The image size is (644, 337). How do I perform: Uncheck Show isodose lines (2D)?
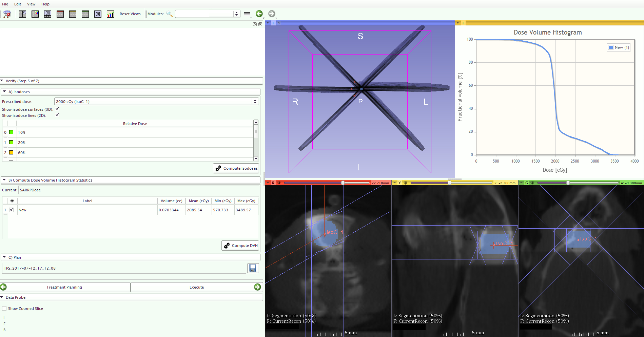(x=57, y=115)
